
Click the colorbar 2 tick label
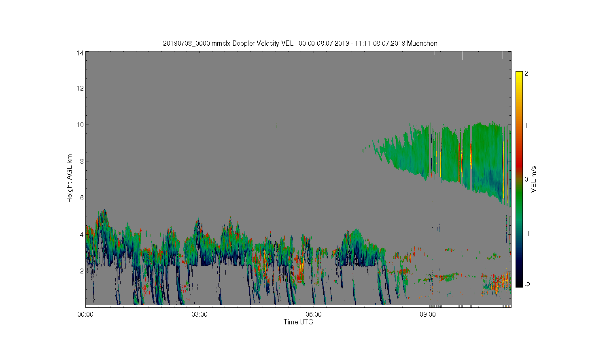pos(526,74)
